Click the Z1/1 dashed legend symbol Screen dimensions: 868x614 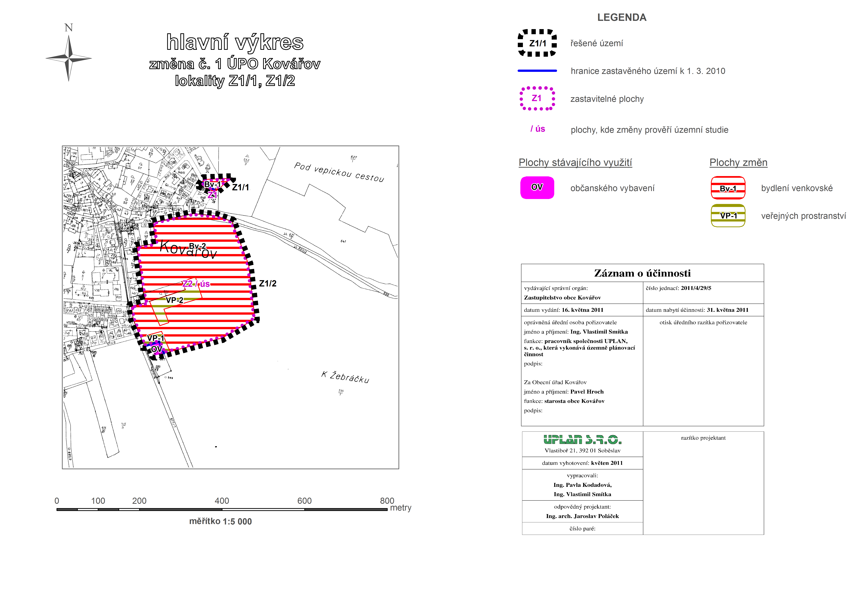[x=537, y=43]
